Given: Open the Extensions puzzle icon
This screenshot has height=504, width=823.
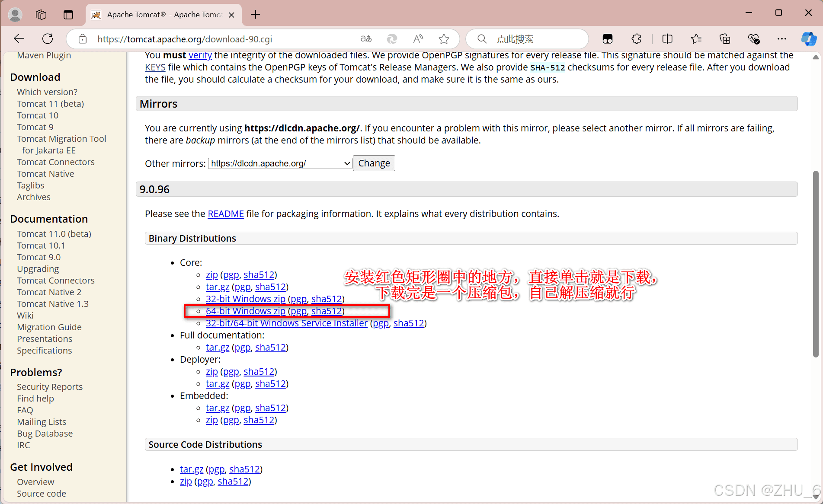Looking at the screenshot, I should click(x=636, y=39).
